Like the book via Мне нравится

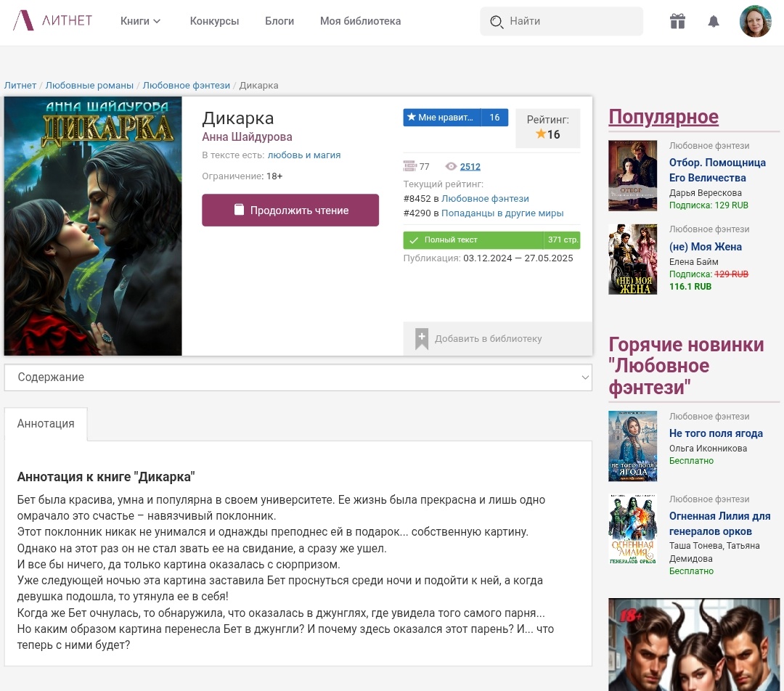pyautogui.click(x=442, y=118)
